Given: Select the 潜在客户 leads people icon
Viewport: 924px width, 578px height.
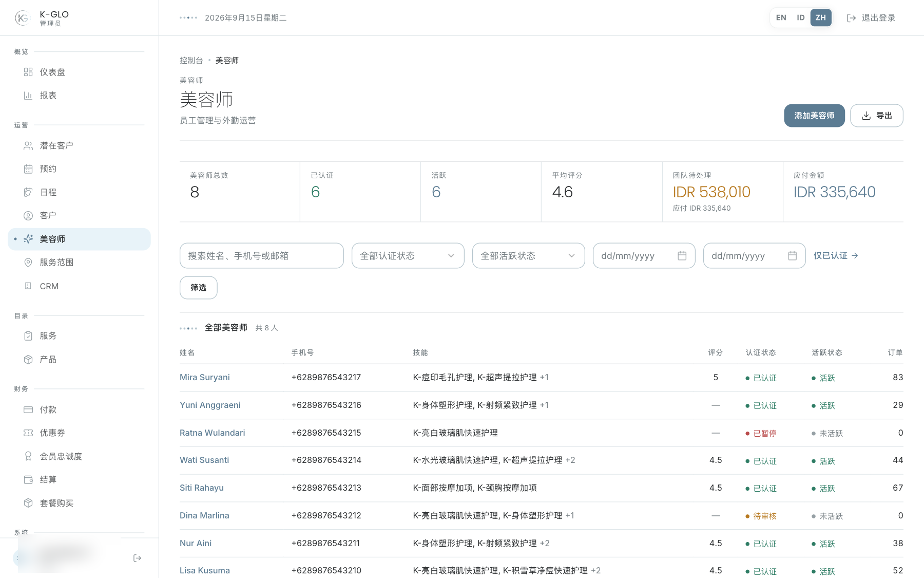Looking at the screenshot, I should (28, 146).
